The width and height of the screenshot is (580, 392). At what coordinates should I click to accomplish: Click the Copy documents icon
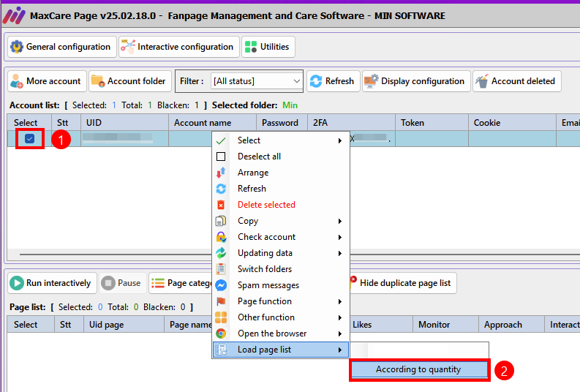click(221, 221)
